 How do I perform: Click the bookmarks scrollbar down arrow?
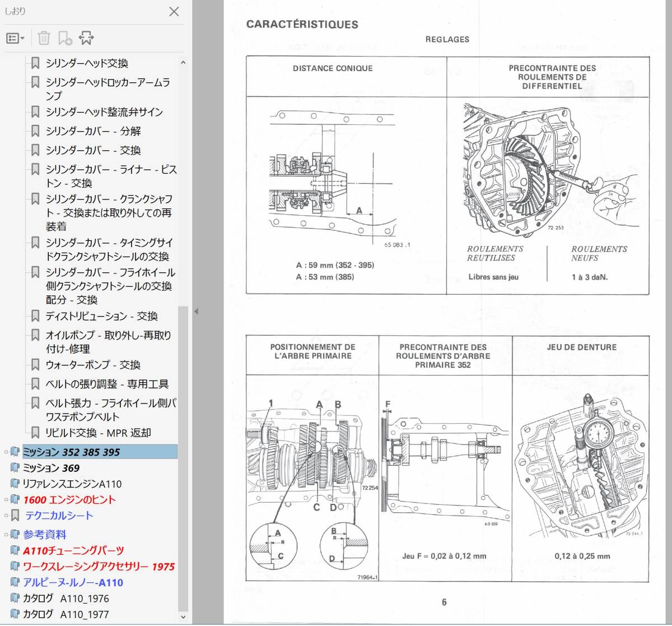pyautogui.click(x=183, y=616)
